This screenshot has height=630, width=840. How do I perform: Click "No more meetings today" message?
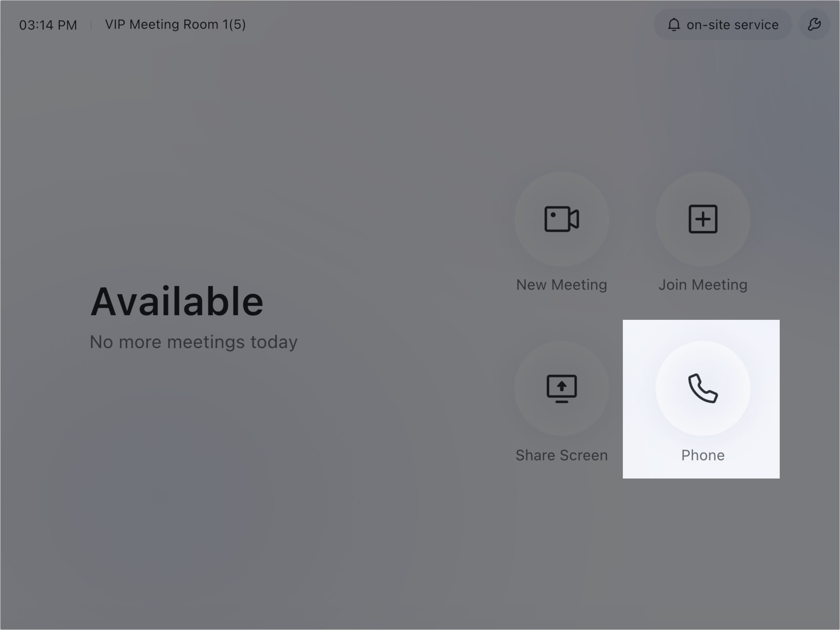pyautogui.click(x=194, y=342)
